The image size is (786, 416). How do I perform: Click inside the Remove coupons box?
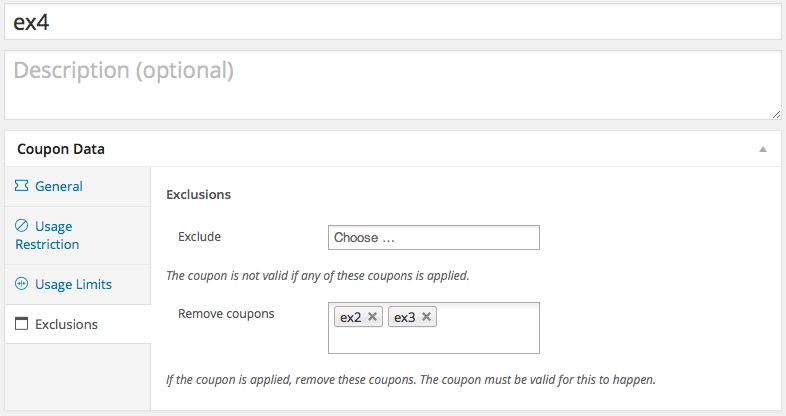(x=486, y=336)
